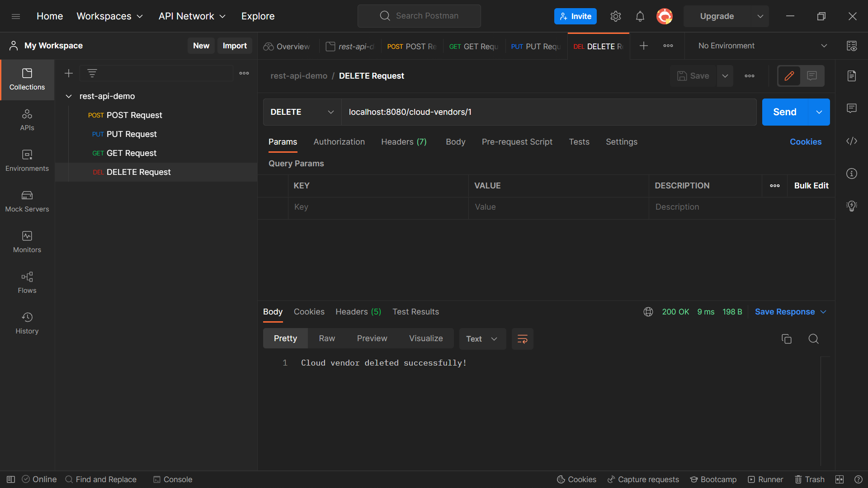The height and width of the screenshot is (488, 868).
Task: Open the History panel
Action: pos(27,322)
